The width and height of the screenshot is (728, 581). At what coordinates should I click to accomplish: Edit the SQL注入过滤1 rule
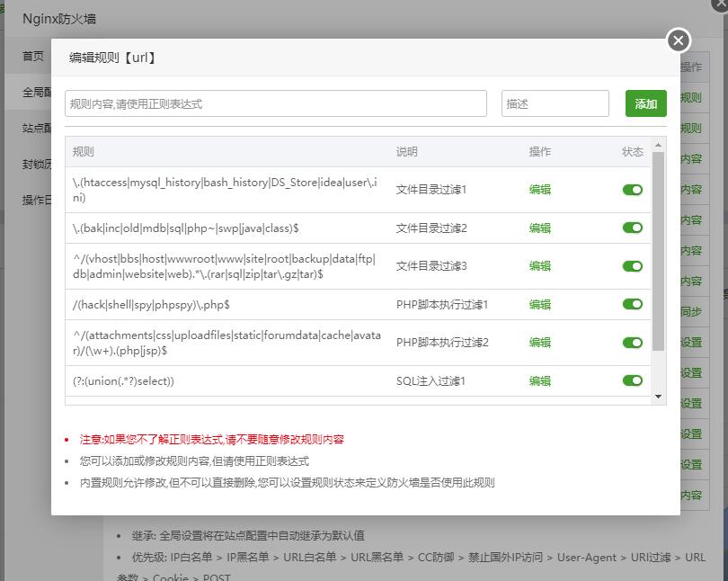point(540,381)
